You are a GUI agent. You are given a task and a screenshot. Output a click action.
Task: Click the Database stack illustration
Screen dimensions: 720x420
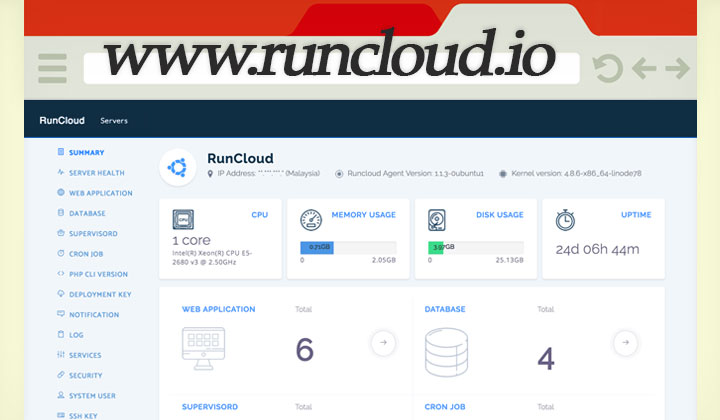pos(446,353)
